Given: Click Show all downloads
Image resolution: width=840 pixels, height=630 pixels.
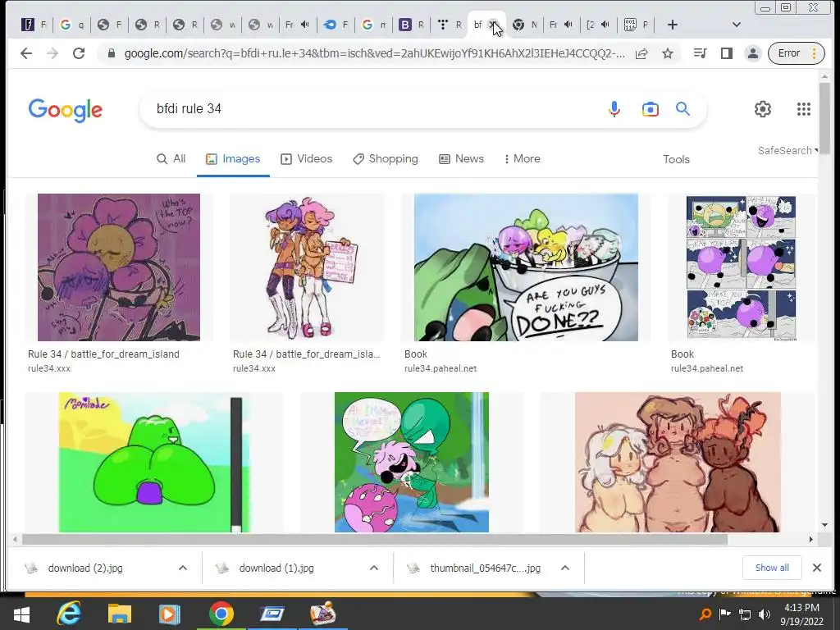Looking at the screenshot, I should (772, 568).
